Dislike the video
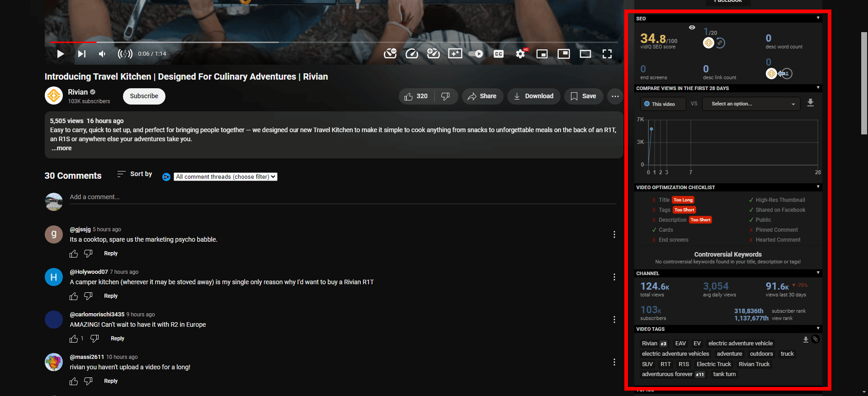The width and height of the screenshot is (868, 396). [446, 96]
